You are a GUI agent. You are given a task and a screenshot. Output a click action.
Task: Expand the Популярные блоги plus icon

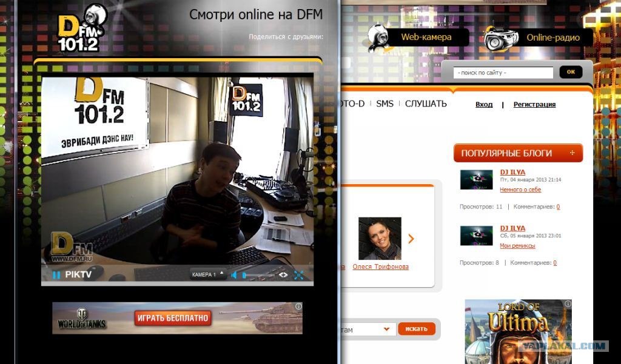[x=572, y=153]
